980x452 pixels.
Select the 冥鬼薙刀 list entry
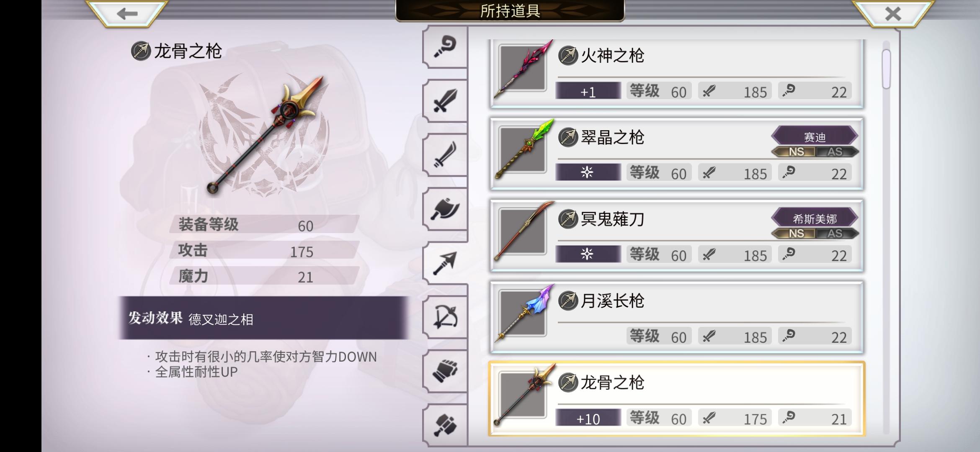[x=677, y=235]
